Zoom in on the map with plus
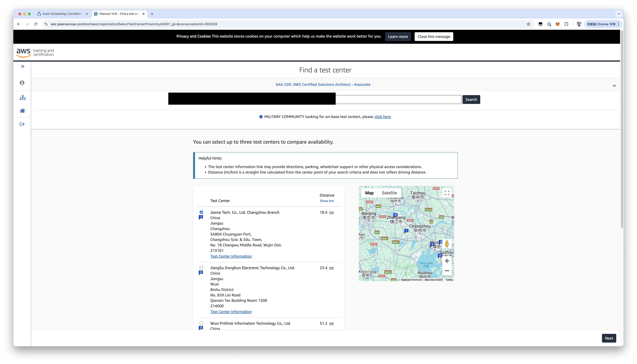Screen dimensions: 637x364 [447, 261]
